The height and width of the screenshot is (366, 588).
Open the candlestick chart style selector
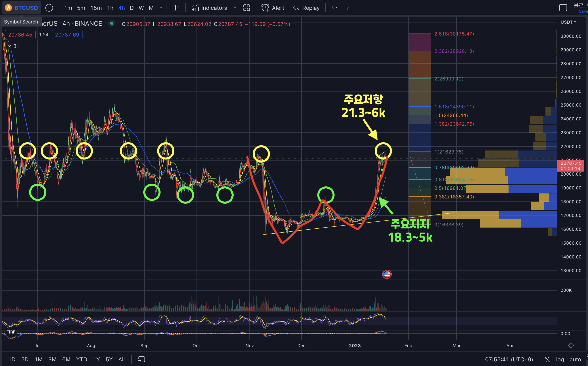[176, 8]
